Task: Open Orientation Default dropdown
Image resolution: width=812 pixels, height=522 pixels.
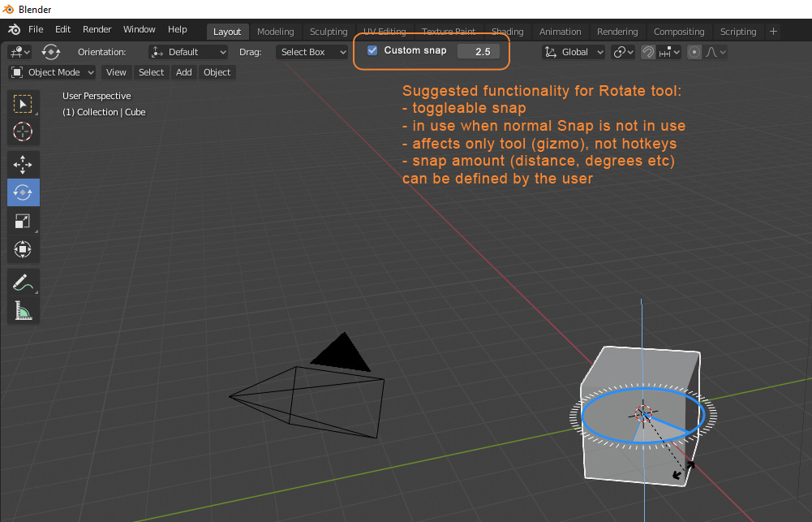Action: click(x=188, y=52)
